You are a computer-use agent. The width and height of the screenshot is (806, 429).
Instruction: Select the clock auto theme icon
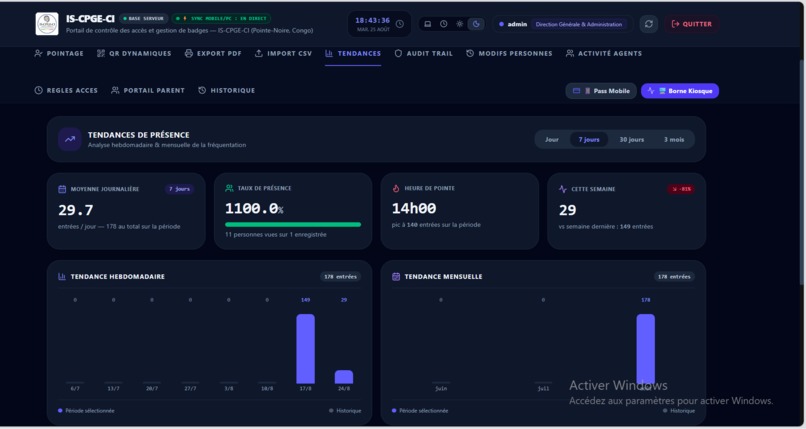point(444,24)
